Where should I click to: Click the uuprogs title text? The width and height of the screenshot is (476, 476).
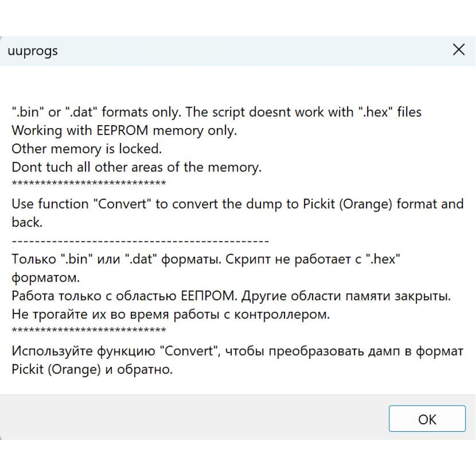[x=33, y=51]
